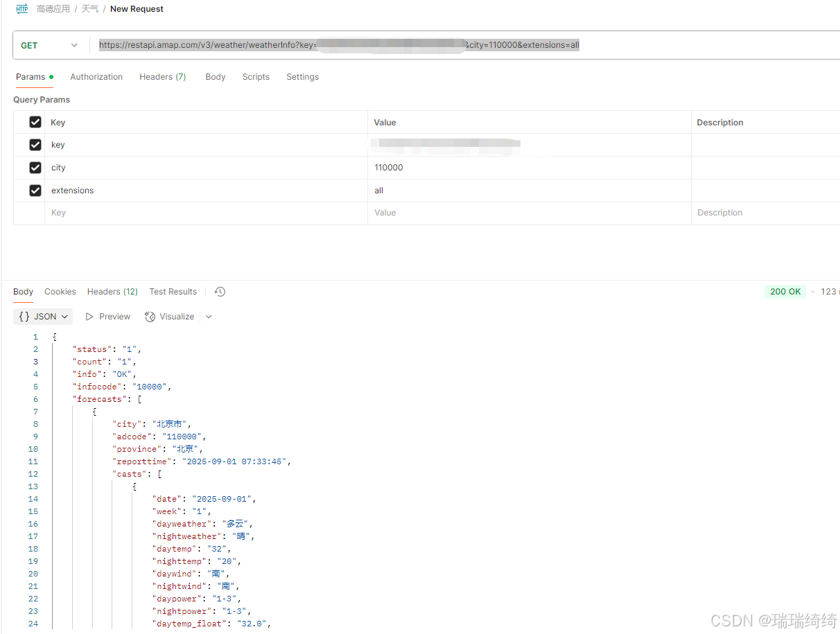
Task: Uncheck the city parameter checkbox
Action: (35, 168)
